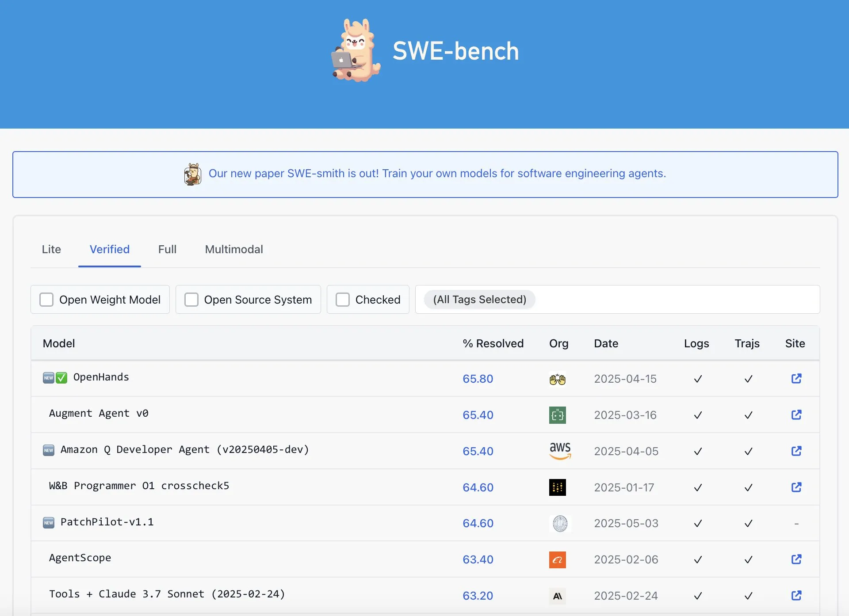Click the Date column header
Viewport: 849px width, 616px height.
(x=606, y=343)
